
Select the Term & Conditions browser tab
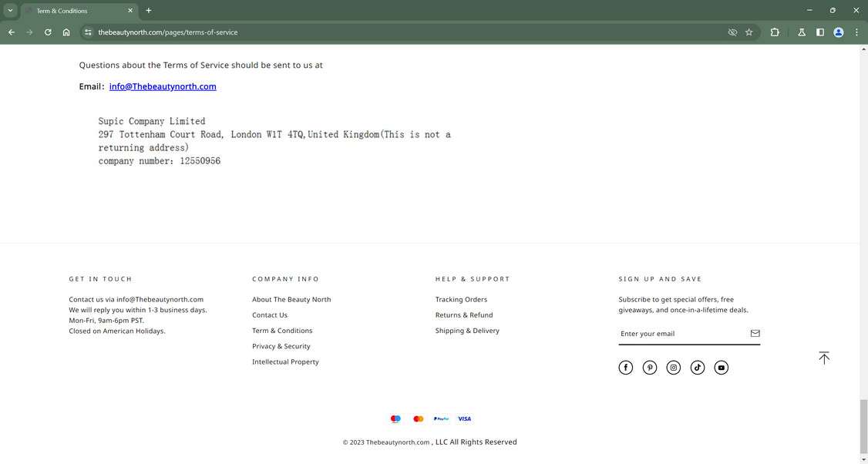click(79, 11)
